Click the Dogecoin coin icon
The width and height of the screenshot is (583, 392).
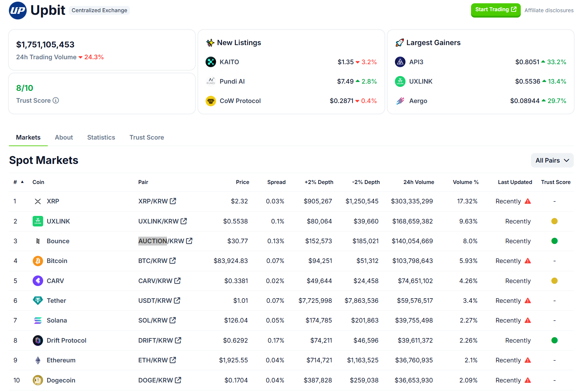(38, 380)
